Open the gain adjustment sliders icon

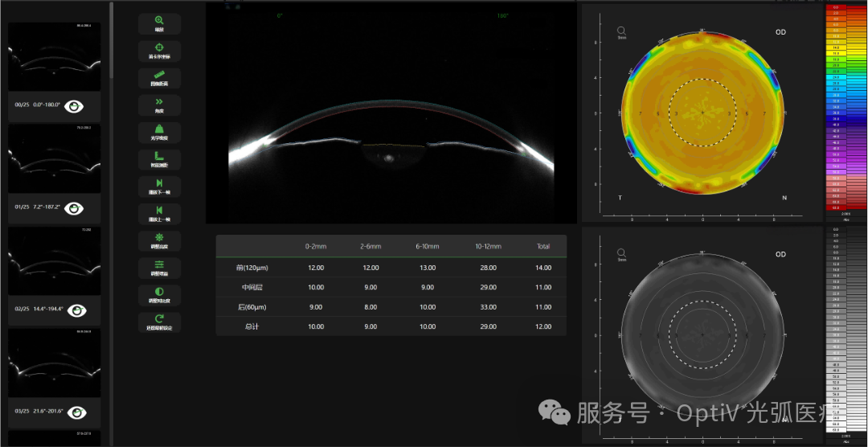pyautogui.click(x=159, y=268)
